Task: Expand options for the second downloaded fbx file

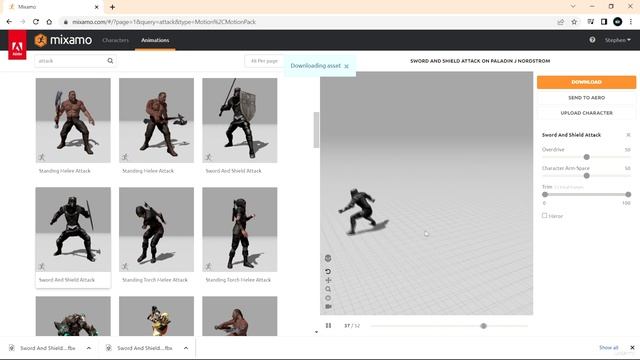Action: [x=186, y=348]
